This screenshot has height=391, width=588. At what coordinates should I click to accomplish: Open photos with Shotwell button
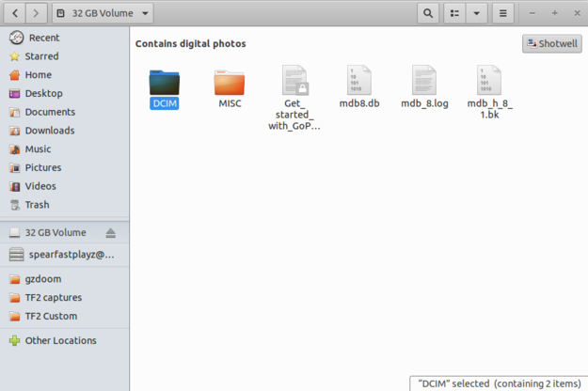click(x=551, y=44)
